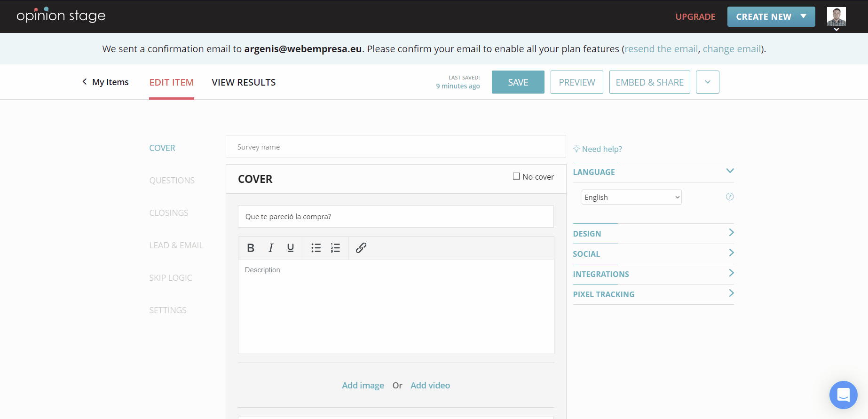The image size is (868, 419).
Task: Click the Add image link
Action: [363, 385]
